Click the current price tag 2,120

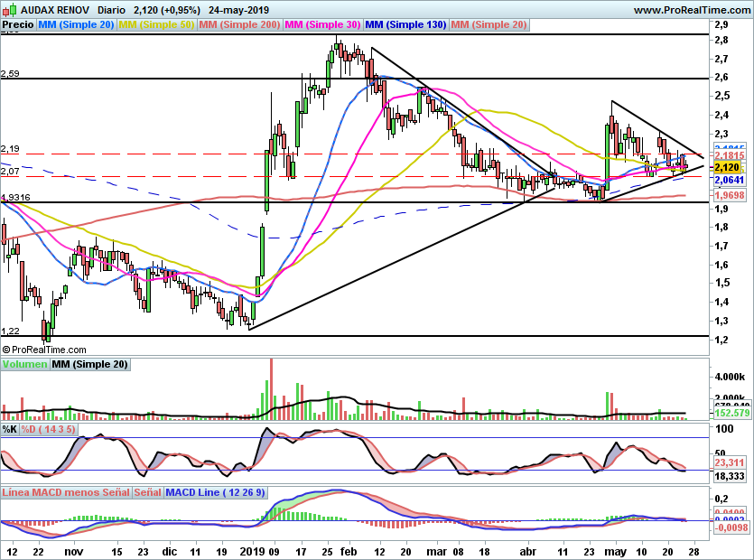point(727,167)
